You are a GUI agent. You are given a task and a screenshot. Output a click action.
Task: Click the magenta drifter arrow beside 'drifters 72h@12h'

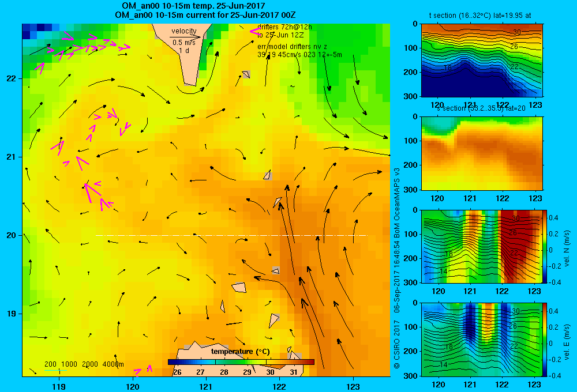[x=254, y=32]
